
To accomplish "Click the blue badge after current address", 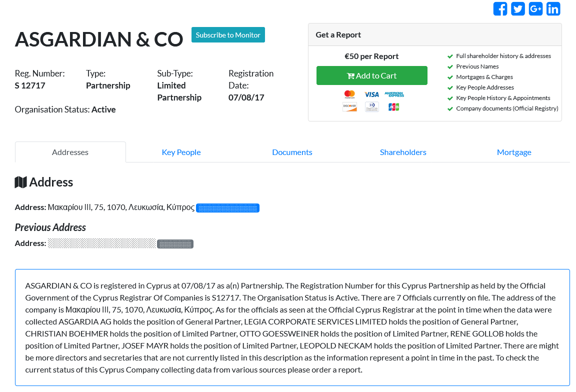I will [x=227, y=207].
